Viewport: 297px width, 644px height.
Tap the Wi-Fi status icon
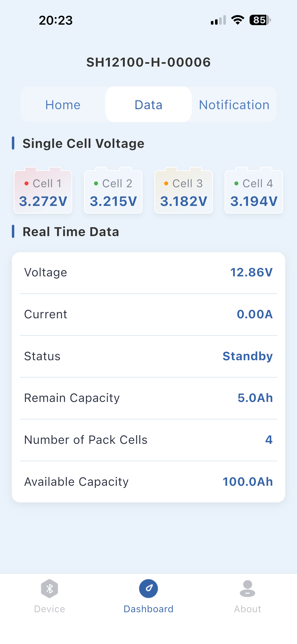[x=238, y=20]
